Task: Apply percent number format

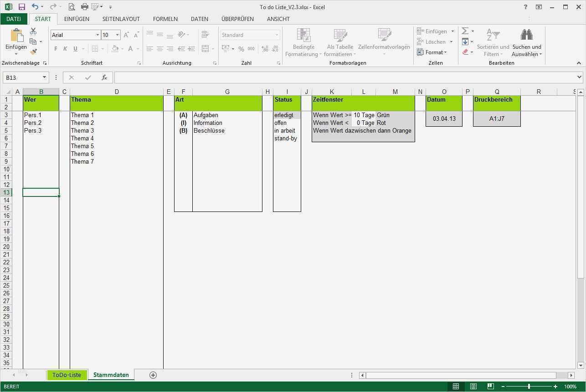Action: coord(241,49)
